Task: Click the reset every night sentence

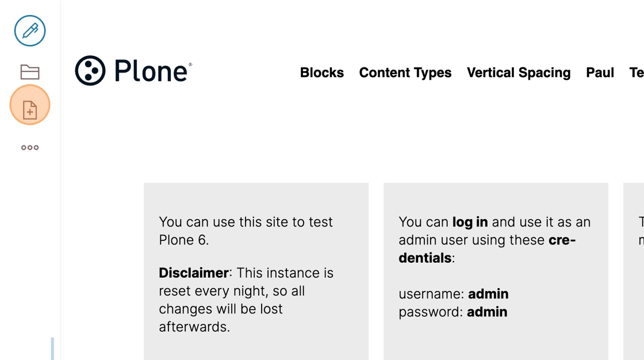Action: (x=246, y=300)
